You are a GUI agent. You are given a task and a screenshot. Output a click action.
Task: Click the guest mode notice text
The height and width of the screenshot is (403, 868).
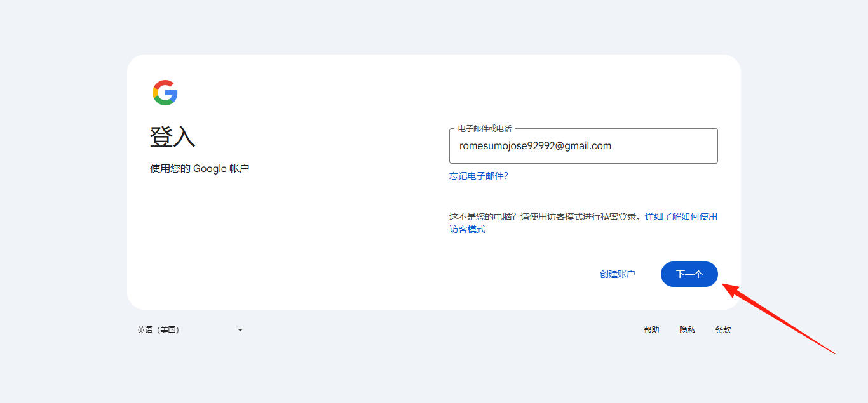click(x=546, y=216)
